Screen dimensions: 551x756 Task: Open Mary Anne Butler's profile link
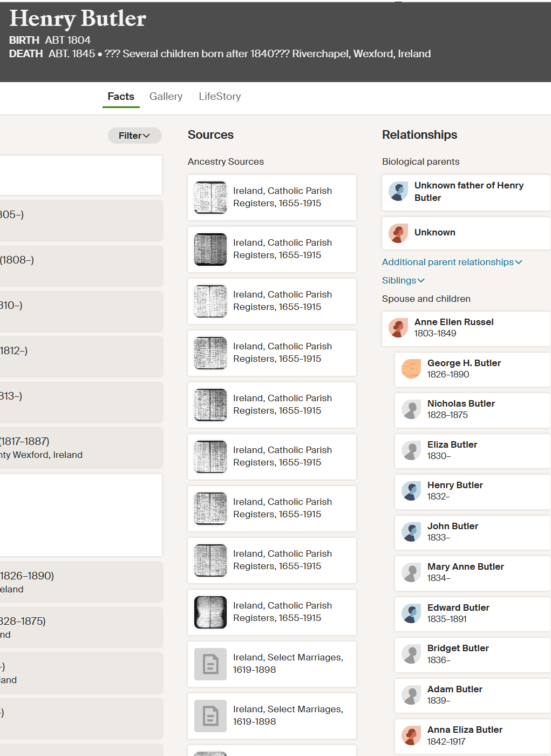click(466, 566)
